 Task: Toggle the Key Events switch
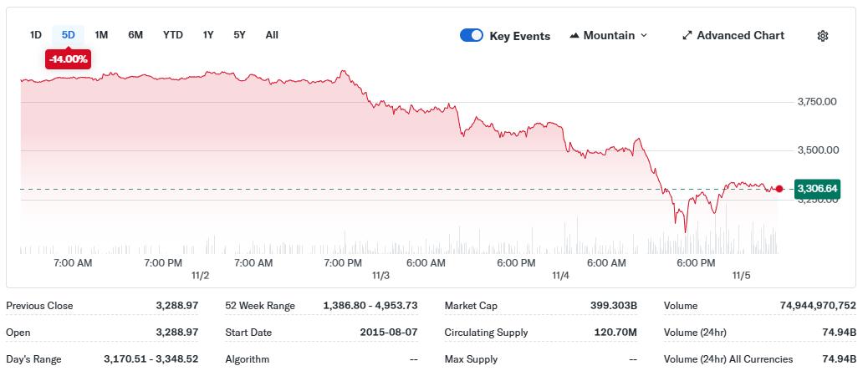click(x=472, y=36)
